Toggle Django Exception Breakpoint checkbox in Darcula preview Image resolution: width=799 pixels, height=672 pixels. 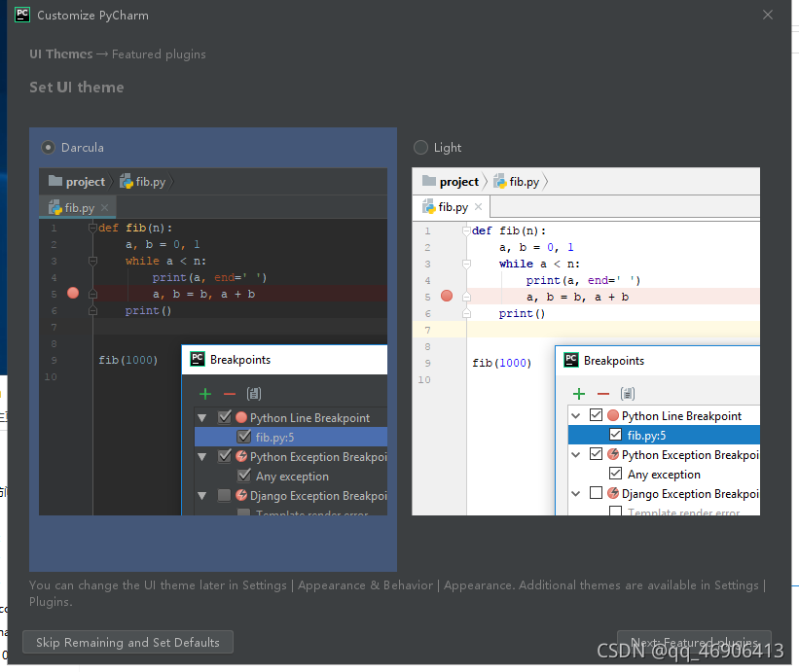point(224,495)
